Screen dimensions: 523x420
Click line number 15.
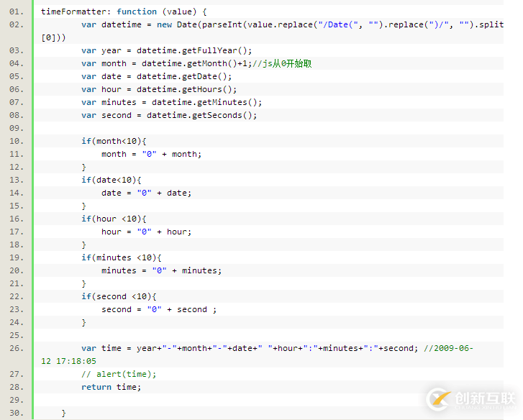pos(17,206)
